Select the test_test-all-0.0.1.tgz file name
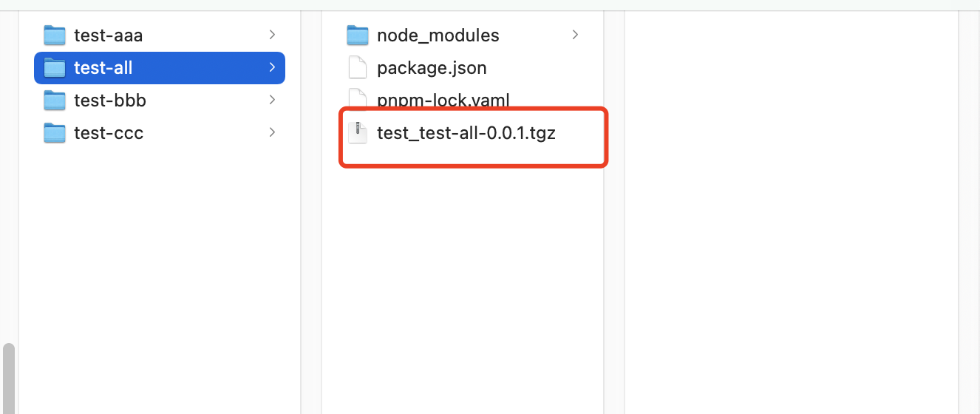 click(466, 133)
